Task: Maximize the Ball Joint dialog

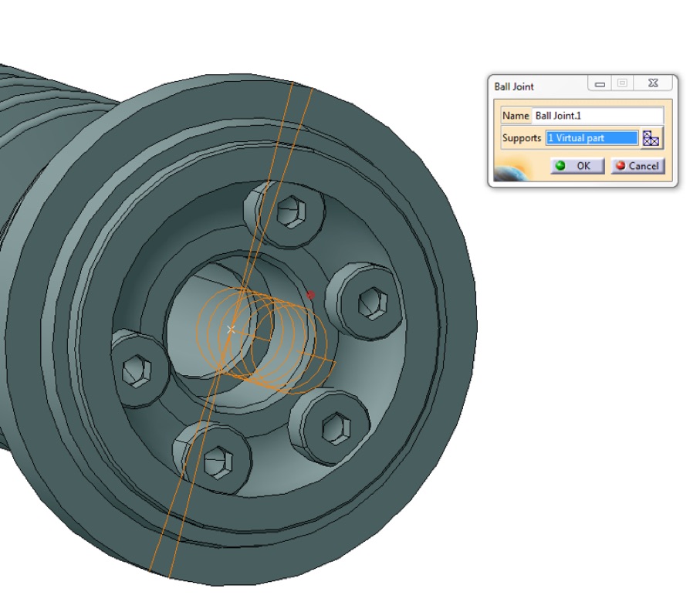Action: (622, 83)
